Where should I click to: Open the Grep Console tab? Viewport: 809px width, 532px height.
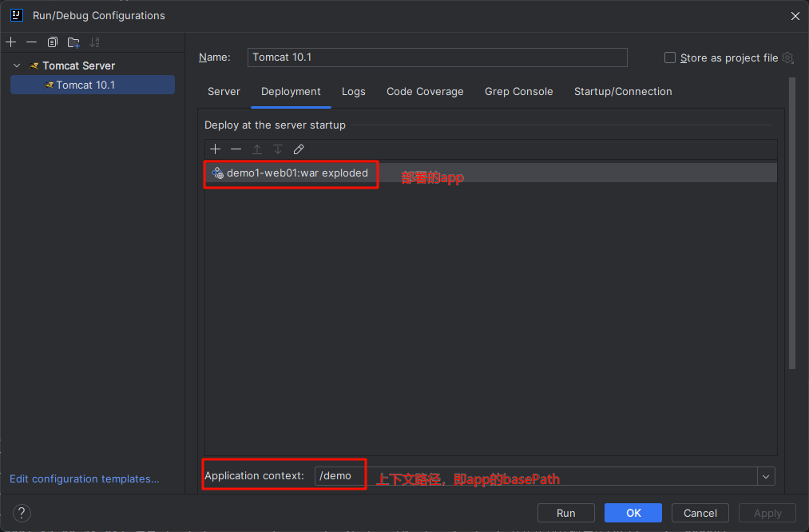coord(518,91)
